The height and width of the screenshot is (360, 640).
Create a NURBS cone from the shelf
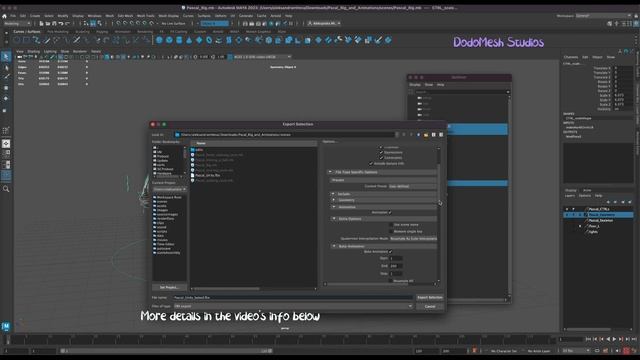(x=189, y=40)
